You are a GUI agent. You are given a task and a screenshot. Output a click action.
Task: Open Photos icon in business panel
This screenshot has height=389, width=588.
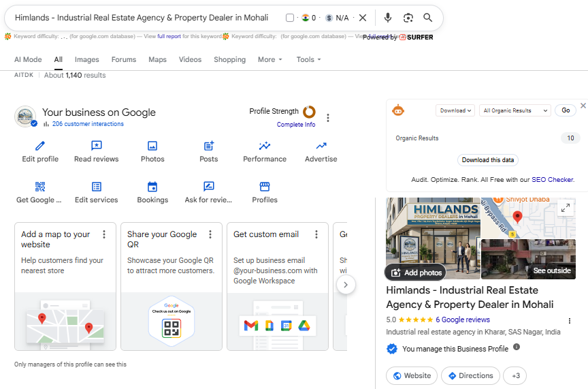152,146
